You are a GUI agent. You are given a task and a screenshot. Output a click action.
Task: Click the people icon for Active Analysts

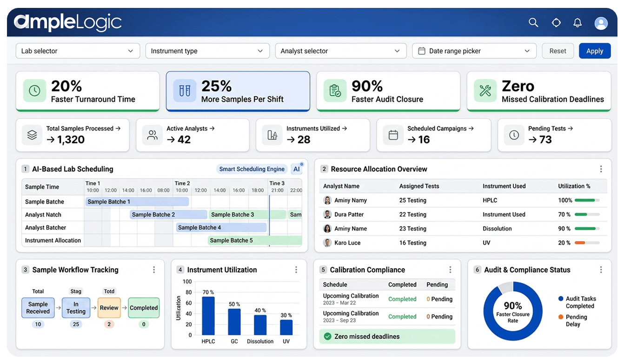click(x=152, y=135)
